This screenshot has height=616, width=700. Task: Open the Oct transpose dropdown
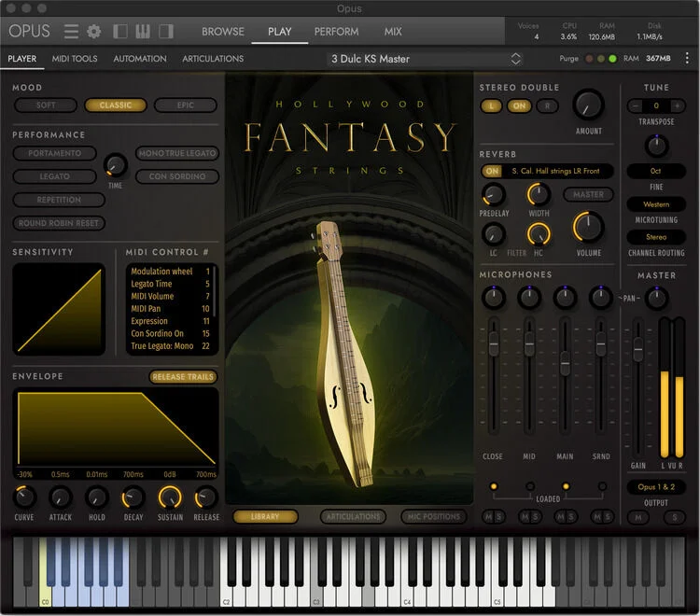pos(656,171)
